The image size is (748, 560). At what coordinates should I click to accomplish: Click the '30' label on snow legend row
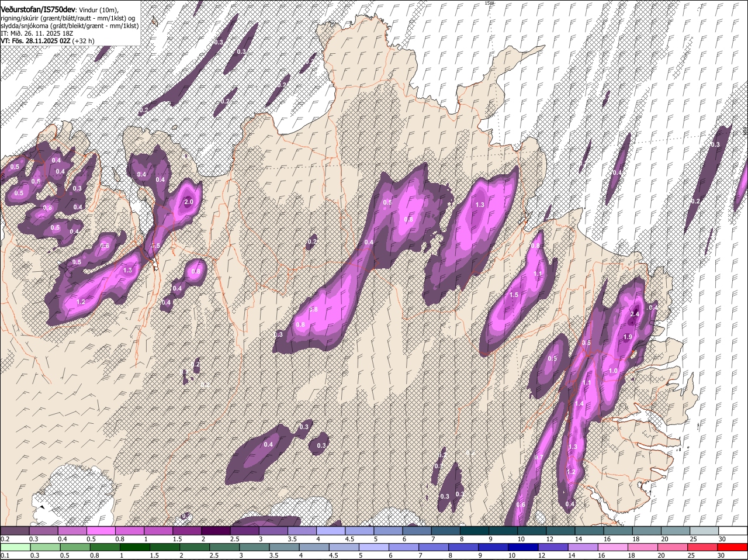[722, 539]
